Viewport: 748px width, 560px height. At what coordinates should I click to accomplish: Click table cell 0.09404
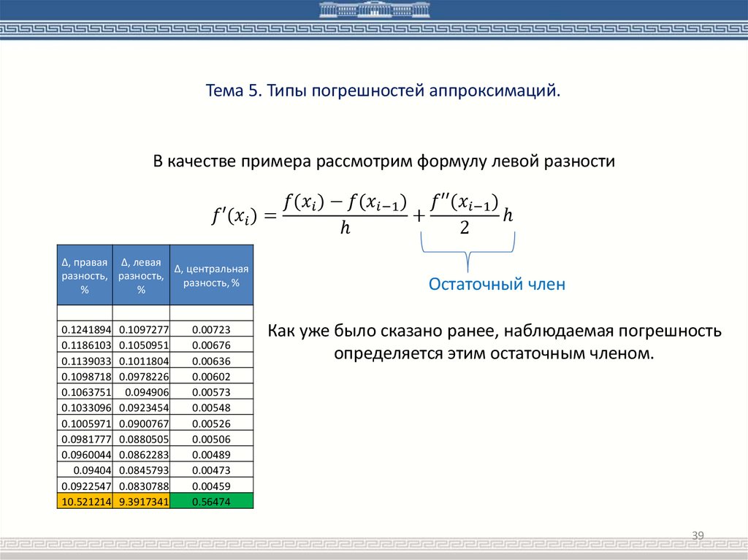85,470
